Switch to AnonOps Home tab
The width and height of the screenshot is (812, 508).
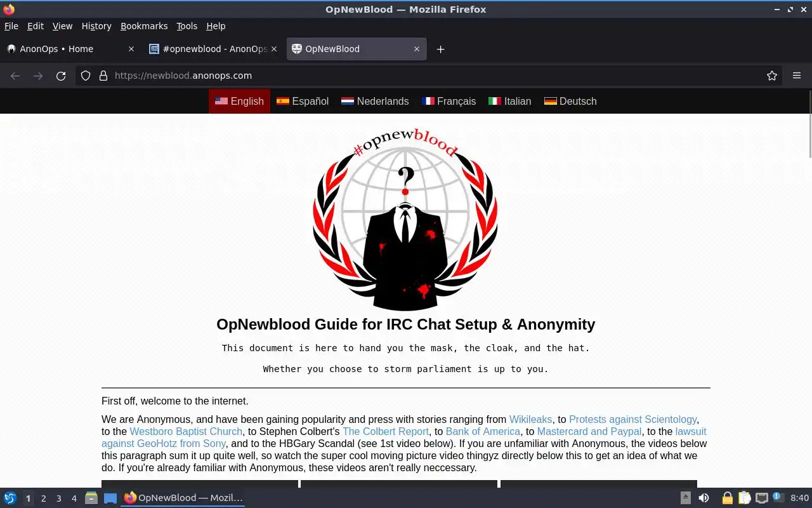(71, 49)
